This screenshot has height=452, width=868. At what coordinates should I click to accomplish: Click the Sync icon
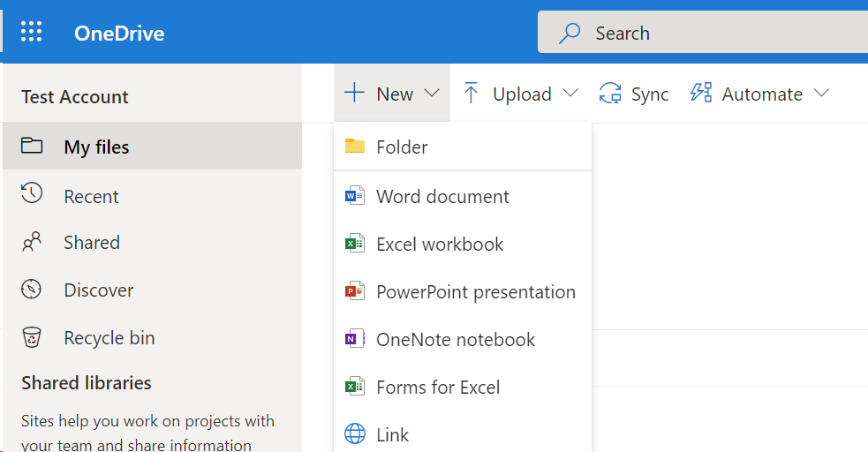coord(610,93)
